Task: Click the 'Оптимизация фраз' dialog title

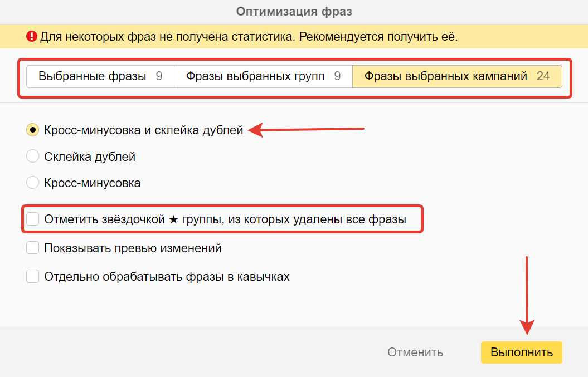Action: point(294,11)
